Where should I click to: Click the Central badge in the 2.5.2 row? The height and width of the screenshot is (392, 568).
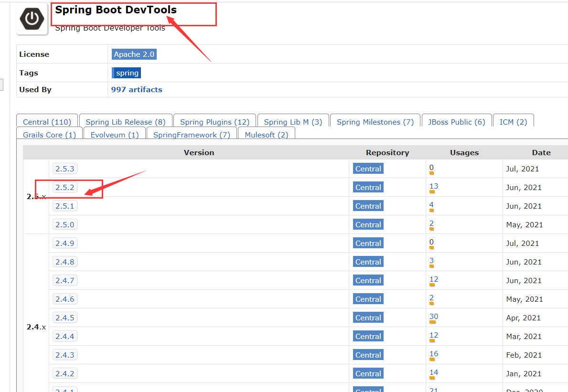pyautogui.click(x=368, y=187)
